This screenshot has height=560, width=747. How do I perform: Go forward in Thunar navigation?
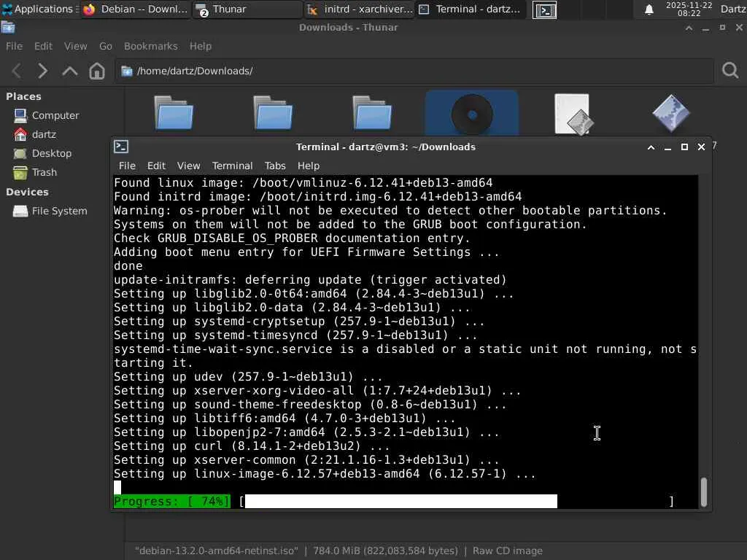pyautogui.click(x=43, y=71)
